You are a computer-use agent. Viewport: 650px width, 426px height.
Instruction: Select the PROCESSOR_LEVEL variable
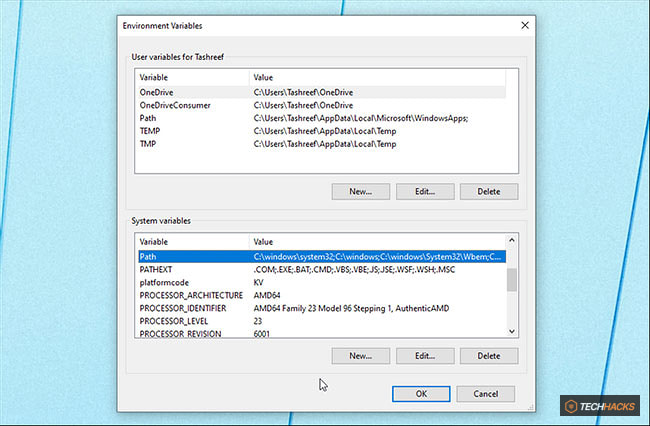322,321
